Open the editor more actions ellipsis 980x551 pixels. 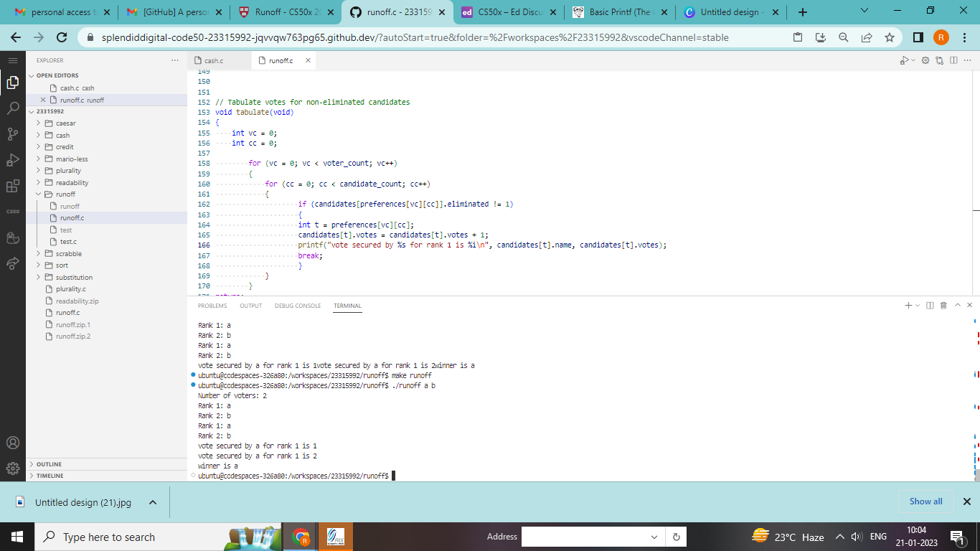point(968,61)
